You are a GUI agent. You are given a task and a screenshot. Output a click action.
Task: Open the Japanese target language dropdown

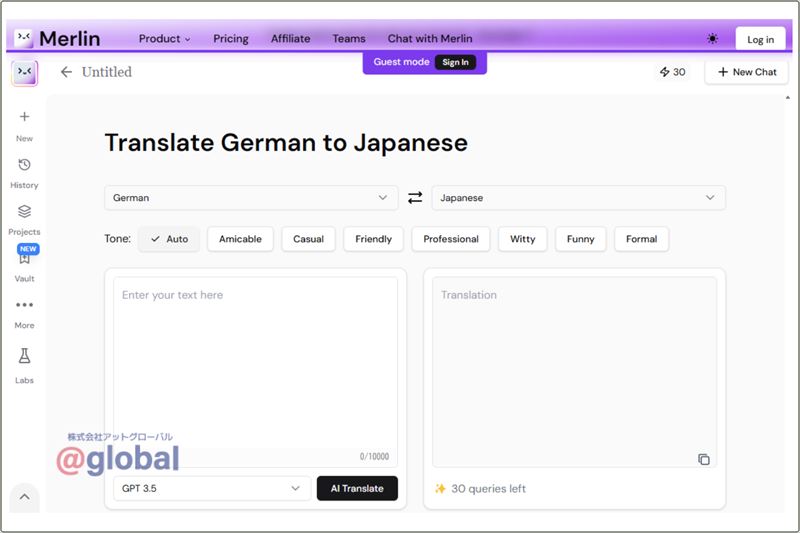579,197
